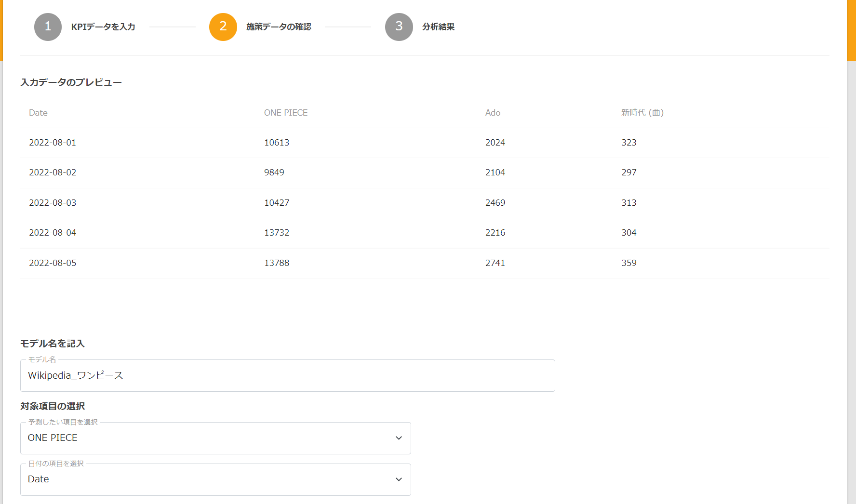Click the Ado value 2741 cell

click(x=495, y=263)
